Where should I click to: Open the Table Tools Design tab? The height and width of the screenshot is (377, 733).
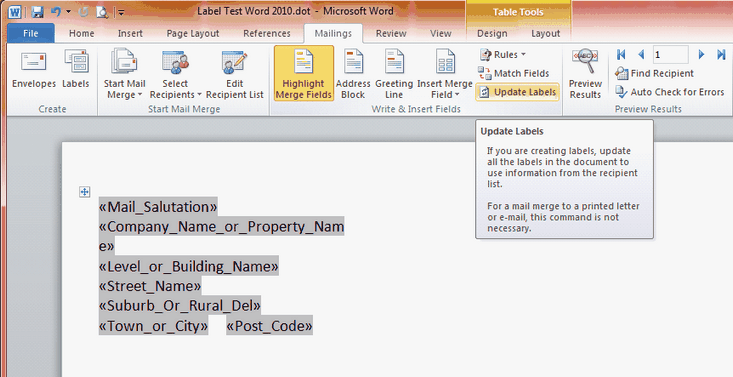click(492, 33)
